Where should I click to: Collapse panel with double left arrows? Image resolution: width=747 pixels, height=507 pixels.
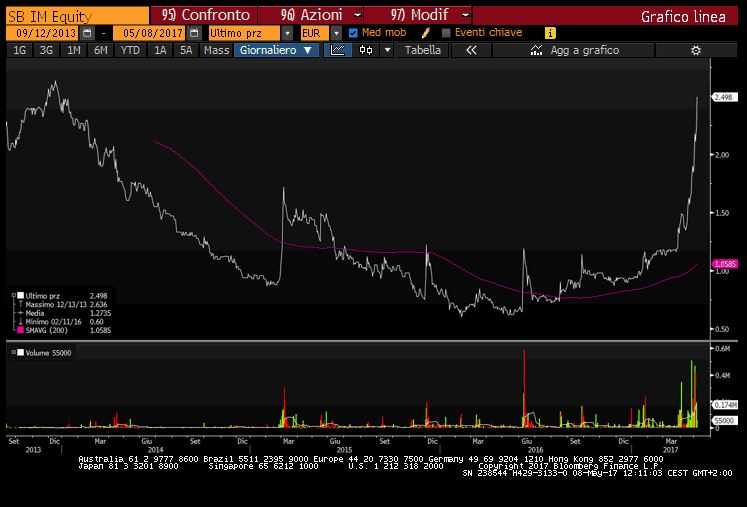point(471,50)
